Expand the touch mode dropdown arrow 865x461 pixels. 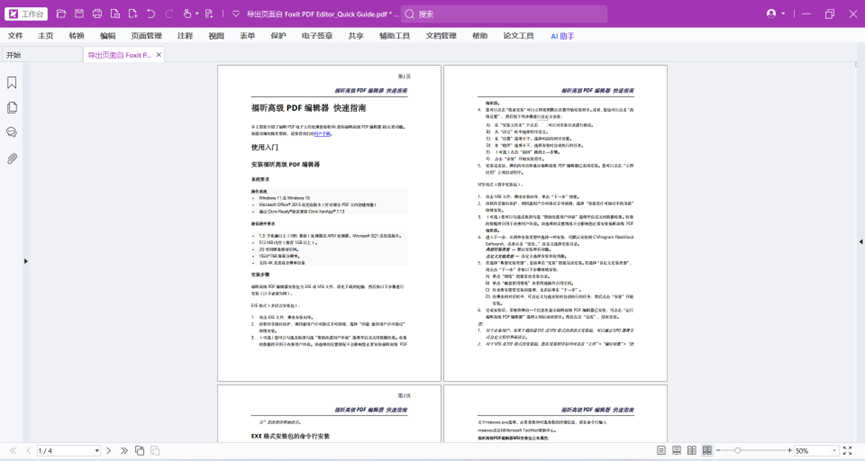point(197,14)
